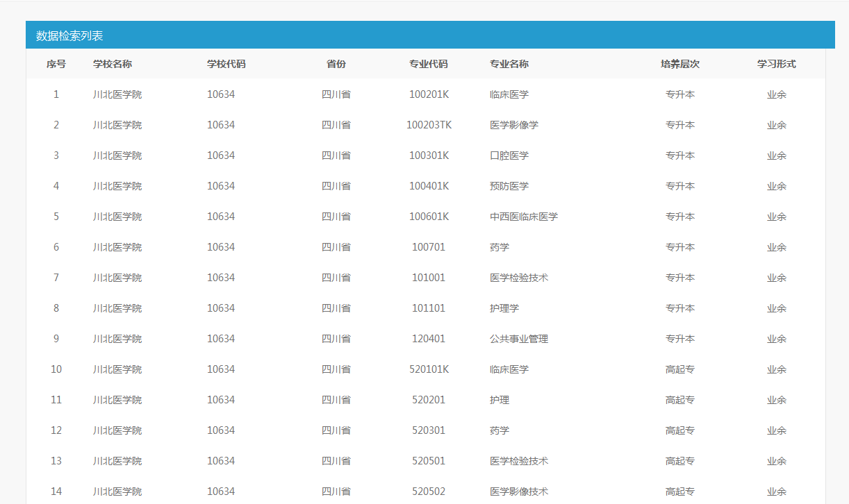Click the 序号 column header
The image size is (849, 504).
[56, 64]
